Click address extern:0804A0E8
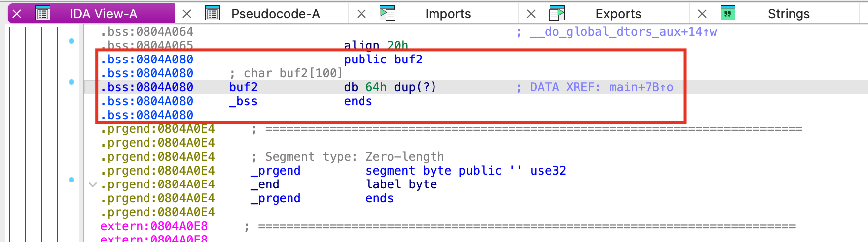Image resolution: width=868 pixels, height=242 pixels. 154,226
